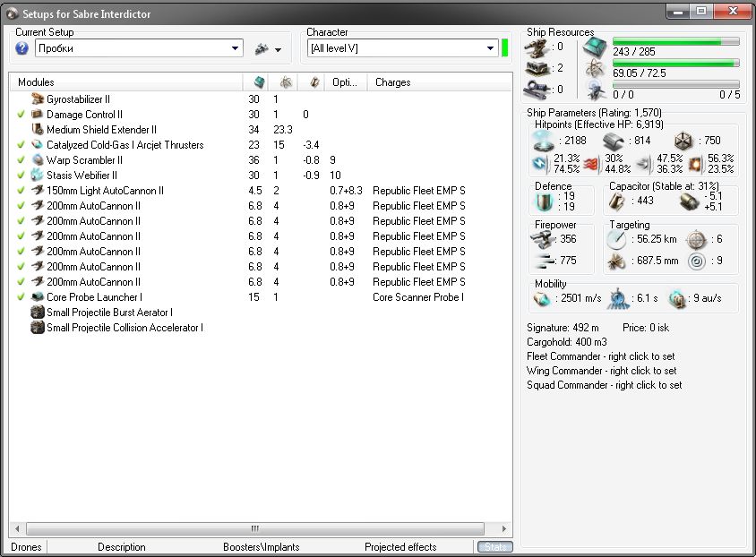The height and width of the screenshot is (557, 756).
Task: Click the Stasis Webifier II module icon
Action: click(x=37, y=175)
